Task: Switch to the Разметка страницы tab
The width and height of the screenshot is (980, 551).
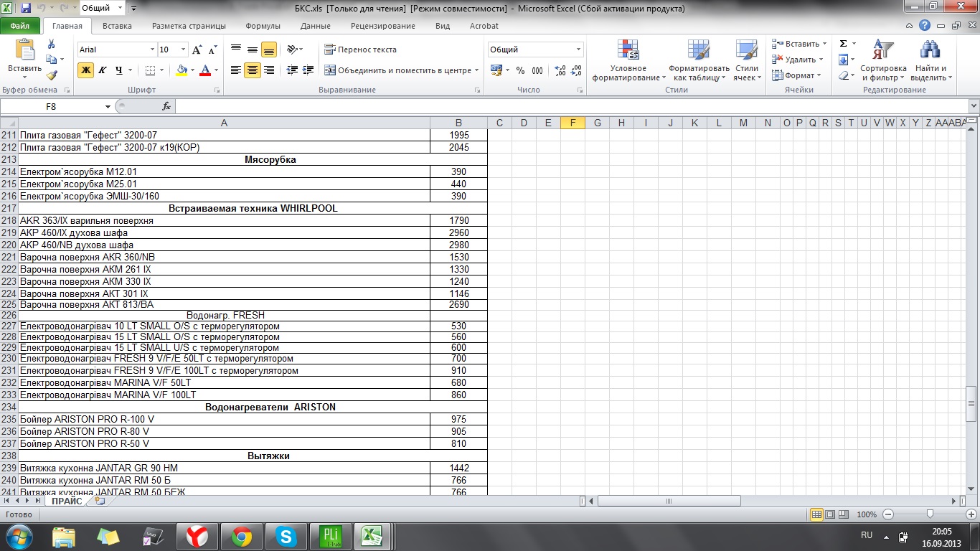Action: pos(189,26)
